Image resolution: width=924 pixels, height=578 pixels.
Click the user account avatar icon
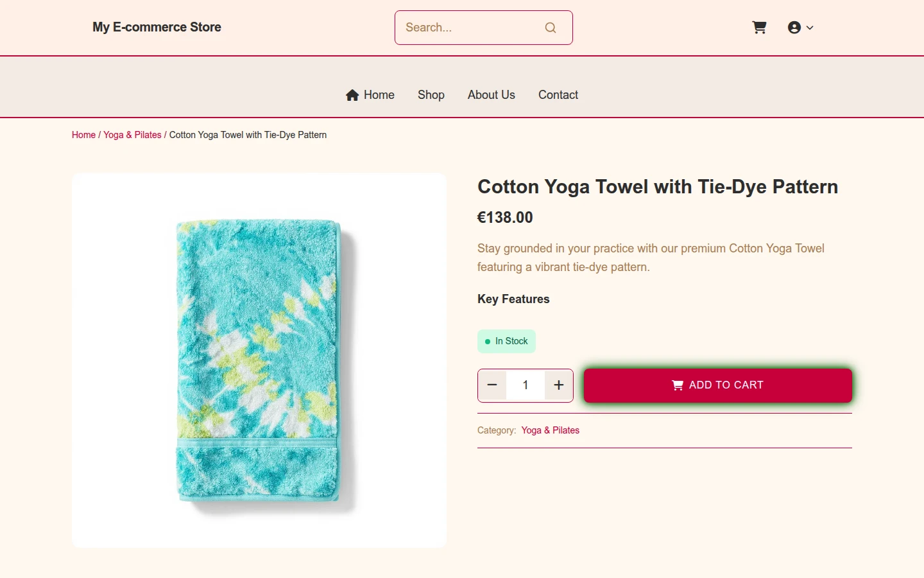tap(794, 28)
